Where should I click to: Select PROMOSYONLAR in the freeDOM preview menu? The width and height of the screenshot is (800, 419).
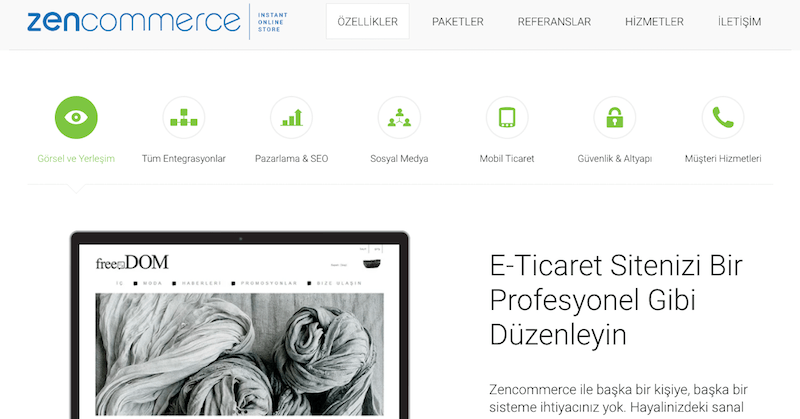point(269,283)
